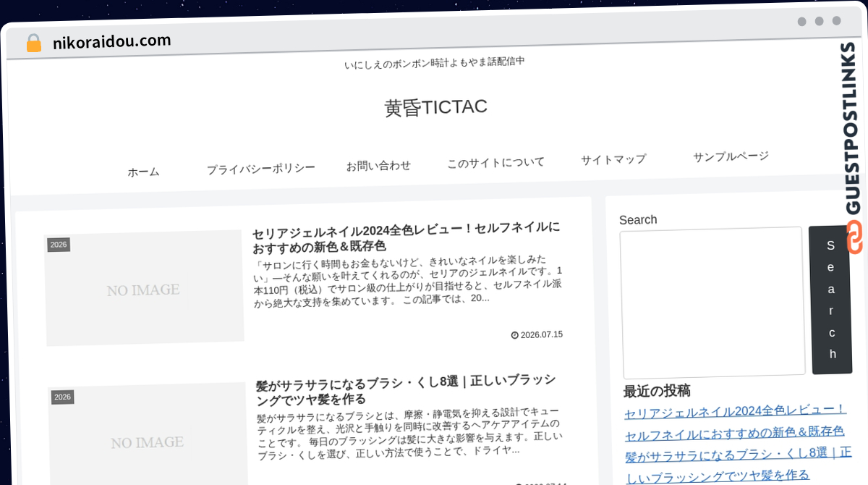The height and width of the screenshot is (485, 868).
Task: Open article セリアジェルネイル2024全色レビュー headline
Action: click(407, 237)
